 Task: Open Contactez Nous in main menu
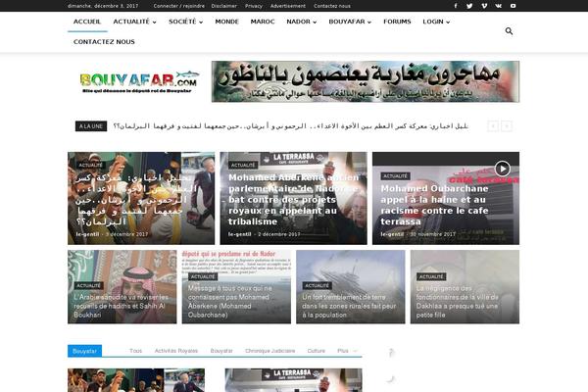point(104,42)
